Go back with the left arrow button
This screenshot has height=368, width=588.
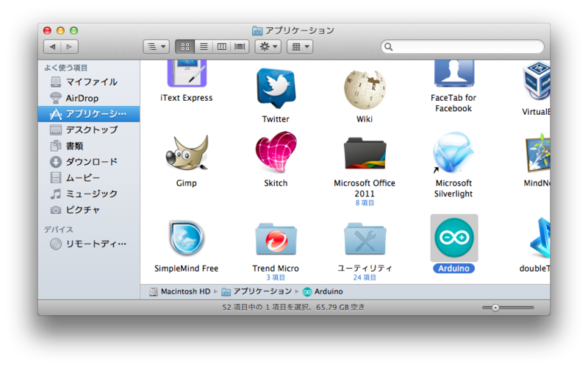pyautogui.click(x=52, y=46)
